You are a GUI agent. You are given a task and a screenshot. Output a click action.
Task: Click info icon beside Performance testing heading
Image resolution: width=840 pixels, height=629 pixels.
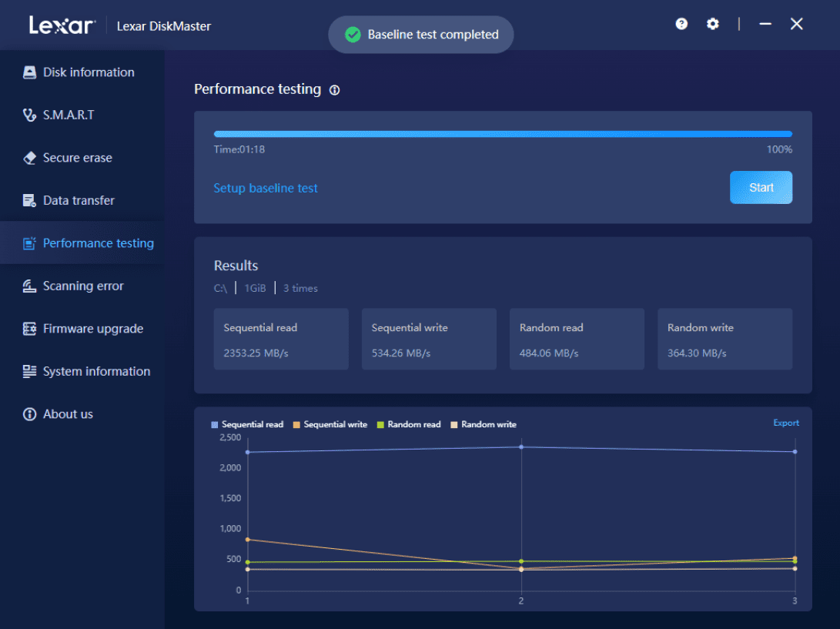(x=335, y=90)
